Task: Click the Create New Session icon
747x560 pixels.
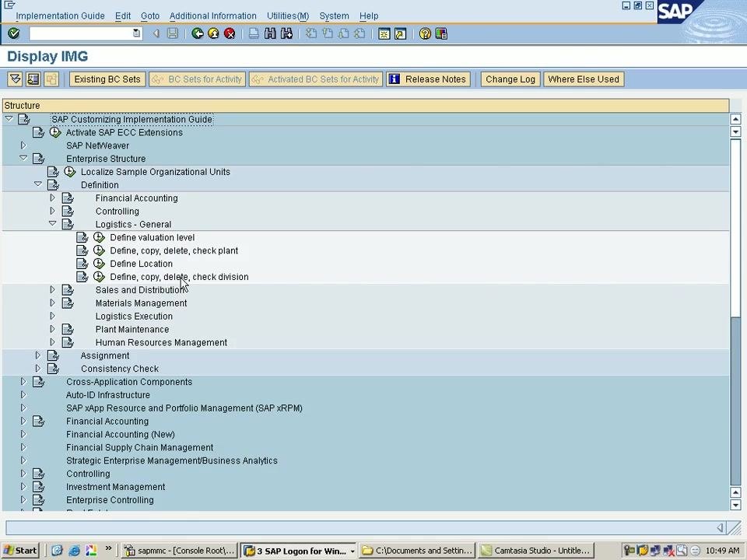Action: click(384, 33)
